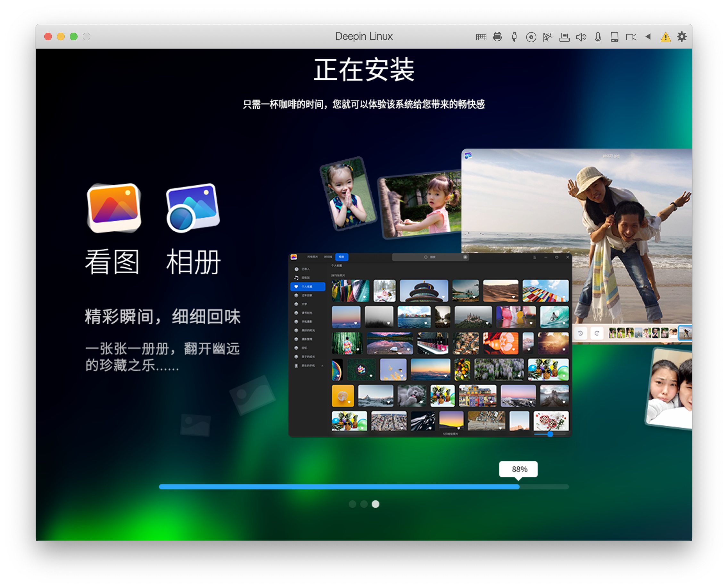The height and width of the screenshot is (588, 728).
Task: Open the keyboard options in the VM toolbar
Action: tap(481, 37)
